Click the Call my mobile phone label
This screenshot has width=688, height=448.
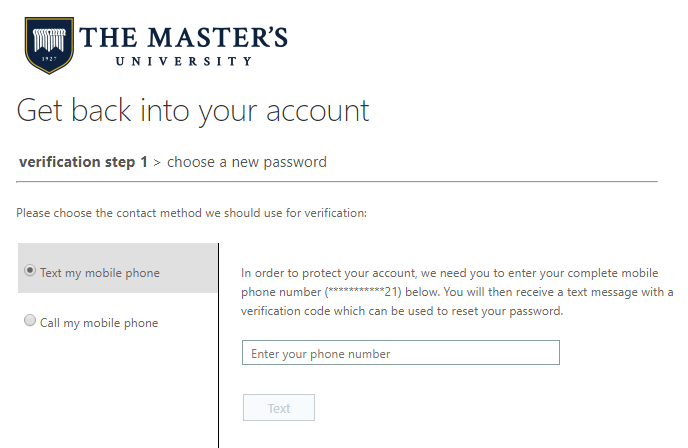(x=99, y=323)
